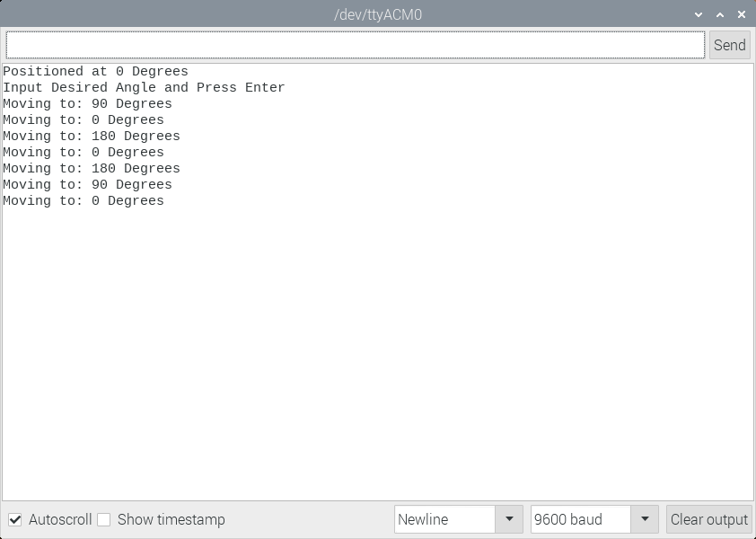Viewport: 756px width, 539px height.
Task: Maximize the /dev/ttyACM0 window
Action: click(720, 15)
